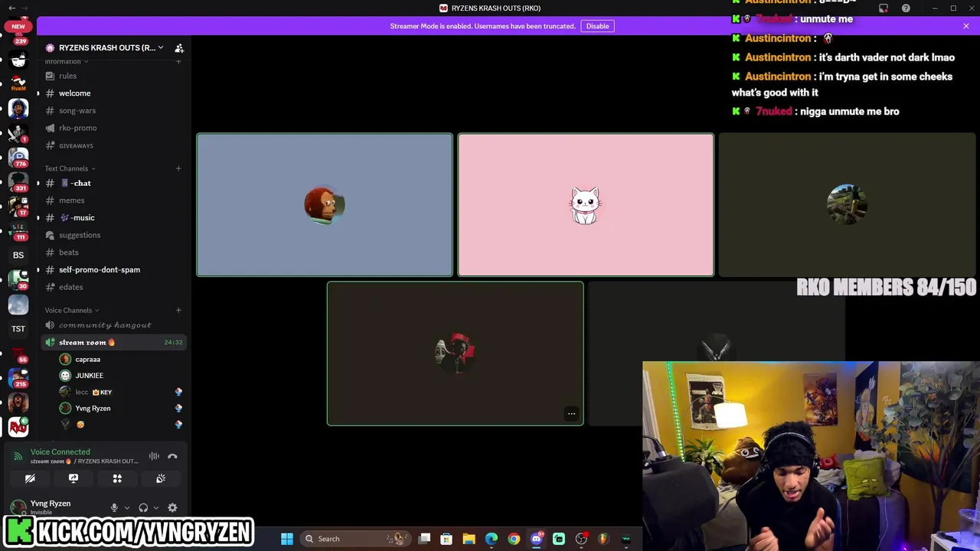Select user capraaa in stream room
Viewport: 980px width, 551px height.
pyautogui.click(x=121, y=359)
